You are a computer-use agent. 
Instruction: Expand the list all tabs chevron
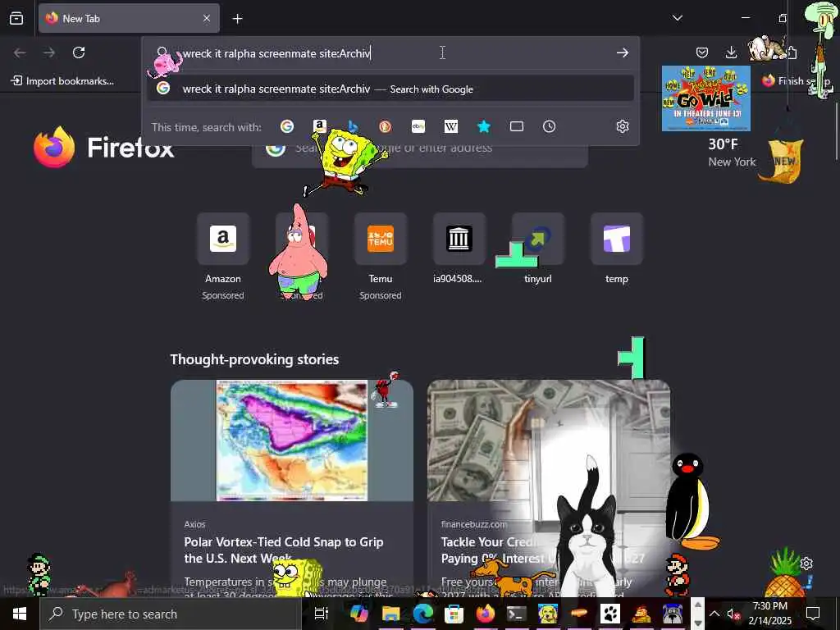tap(677, 18)
